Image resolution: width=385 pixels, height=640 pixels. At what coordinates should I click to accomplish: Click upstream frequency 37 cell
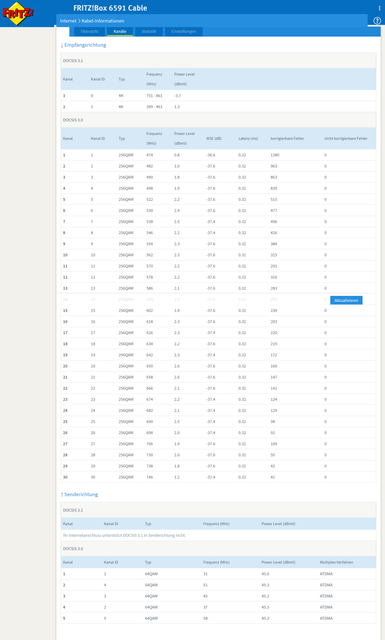click(x=205, y=607)
